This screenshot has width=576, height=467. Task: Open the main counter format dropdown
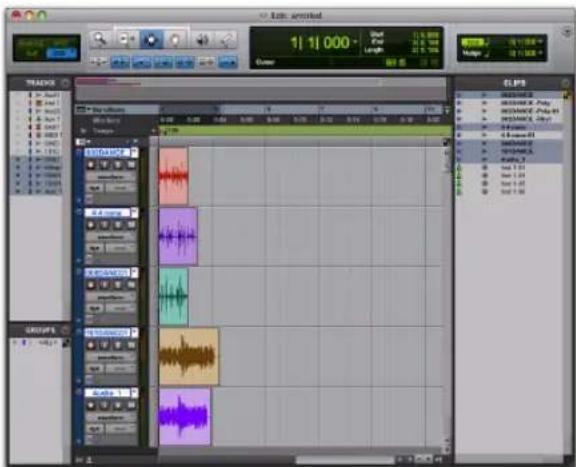pos(355,42)
